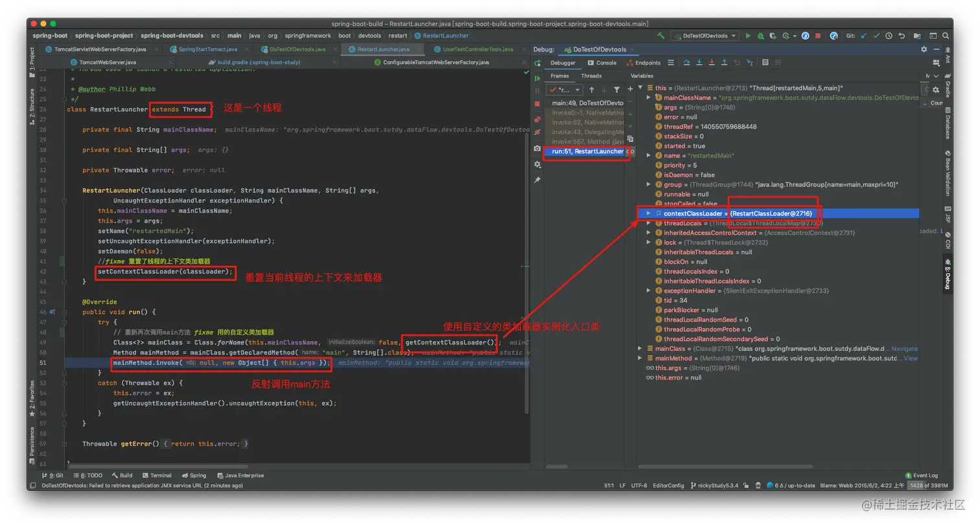Screen dimensions: 980x526
Task: Click the Run to Cursor icon
Action: [x=750, y=62]
